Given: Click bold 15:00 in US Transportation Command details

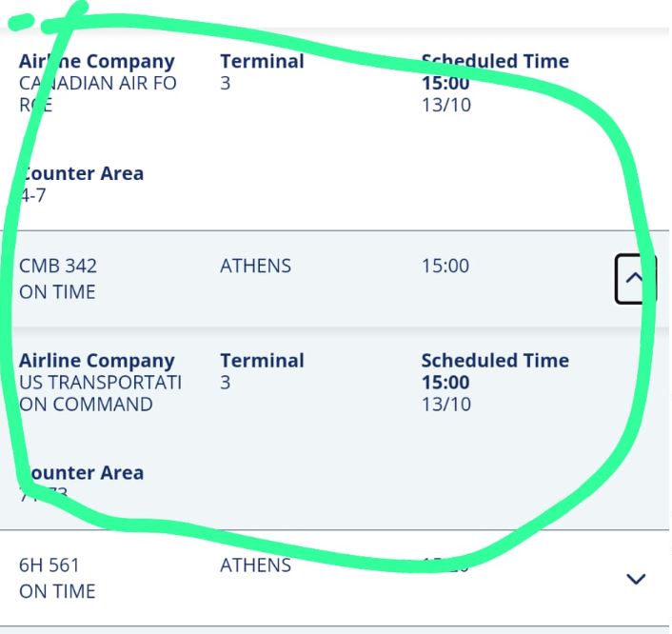Looking at the screenshot, I should [x=445, y=383].
